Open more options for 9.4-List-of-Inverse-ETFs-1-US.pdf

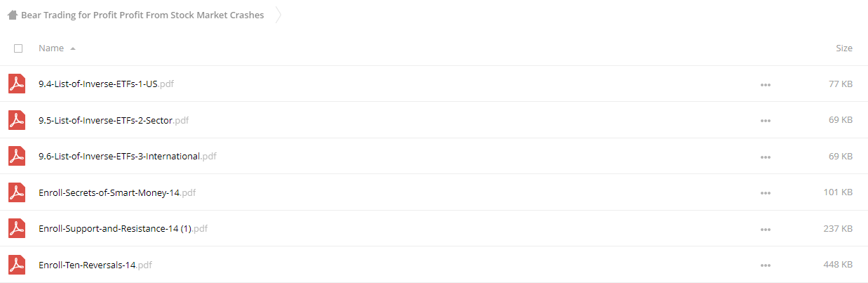click(x=765, y=84)
